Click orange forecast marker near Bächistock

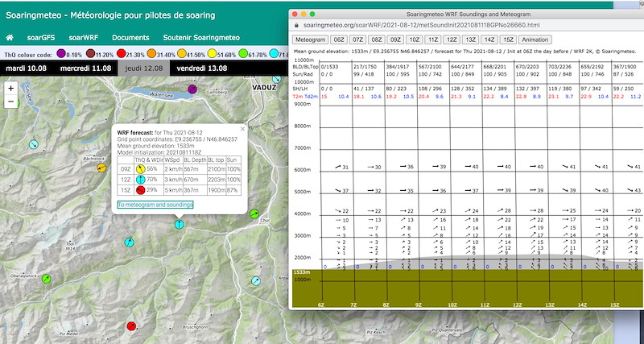point(101,168)
